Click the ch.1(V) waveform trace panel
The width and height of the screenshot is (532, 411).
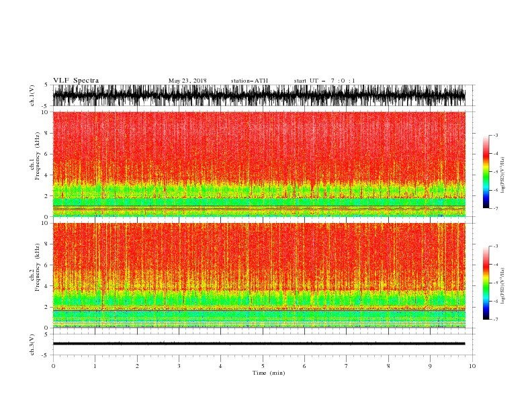point(259,95)
